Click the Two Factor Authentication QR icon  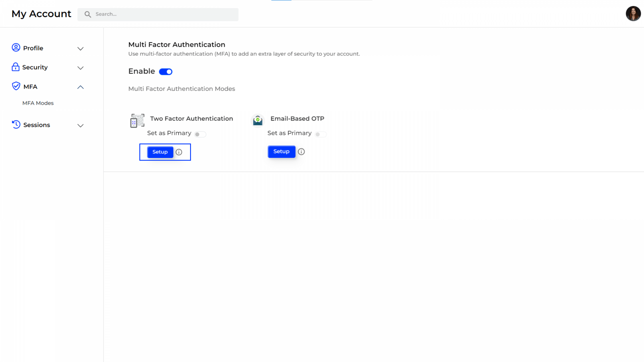pyautogui.click(x=137, y=121)
